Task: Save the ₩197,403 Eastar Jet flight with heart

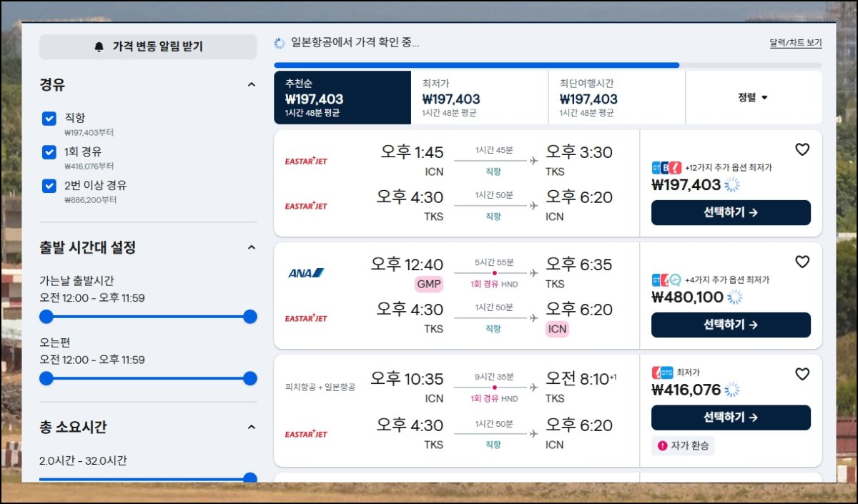Action: (x=802, y=149)
